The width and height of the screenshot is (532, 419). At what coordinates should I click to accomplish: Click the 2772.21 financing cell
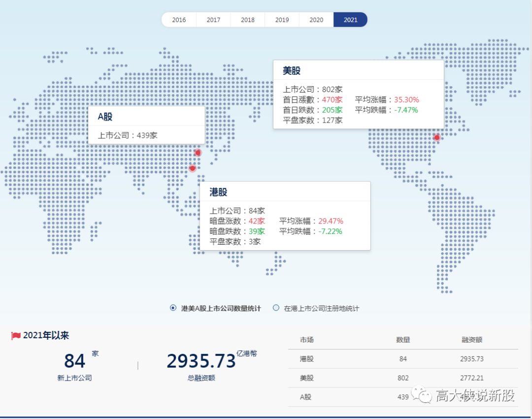pos(472,378)
